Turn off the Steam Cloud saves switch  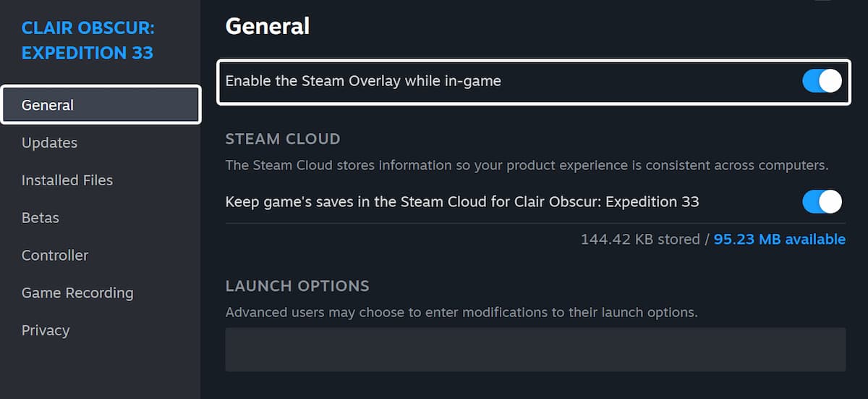pos(822,201)
